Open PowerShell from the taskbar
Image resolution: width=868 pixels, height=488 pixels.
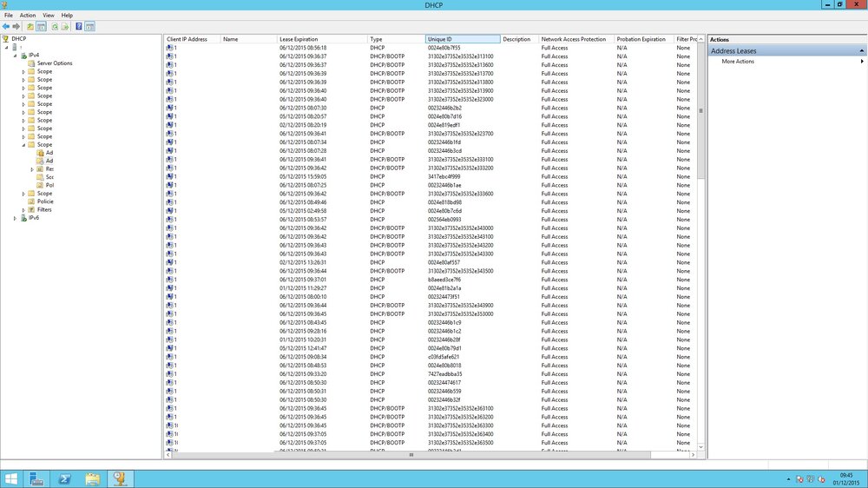[x=65, y=479]
